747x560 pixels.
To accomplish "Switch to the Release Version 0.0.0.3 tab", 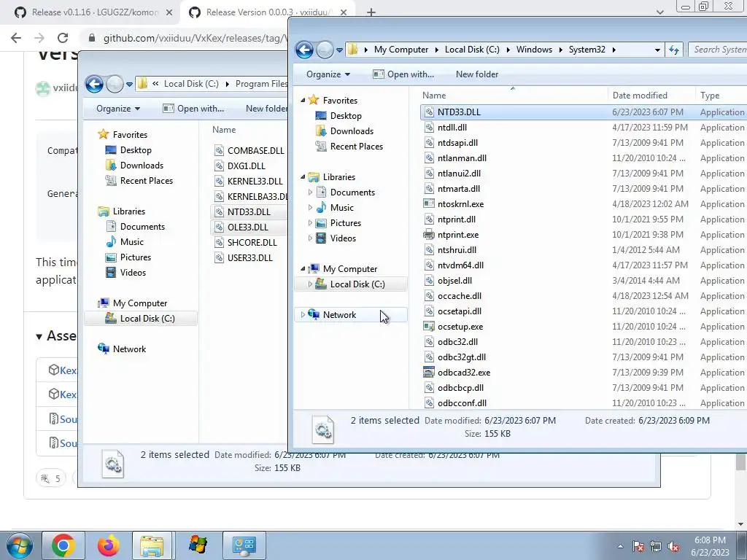I will pos(267,12).
